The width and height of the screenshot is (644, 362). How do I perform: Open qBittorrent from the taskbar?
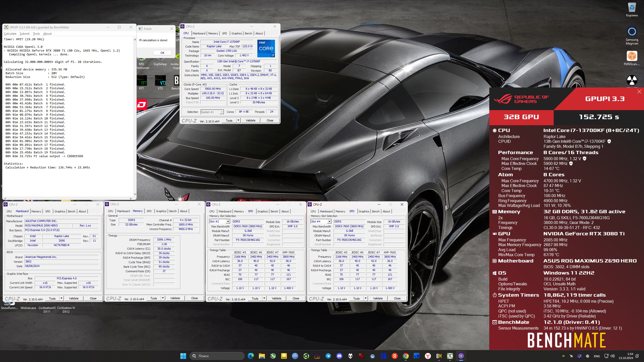(295, 356)
